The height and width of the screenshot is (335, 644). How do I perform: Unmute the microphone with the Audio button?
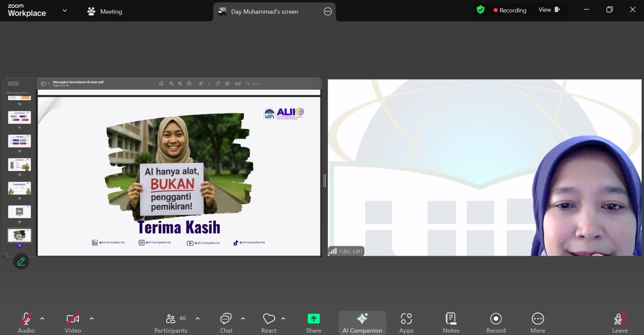point(26,323)
